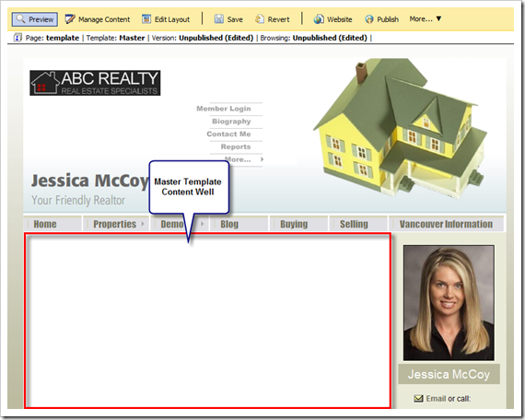This screenshot has height=420, width=525.
Task: Open Manage Content pencil icon
Action: pos(70,19)
